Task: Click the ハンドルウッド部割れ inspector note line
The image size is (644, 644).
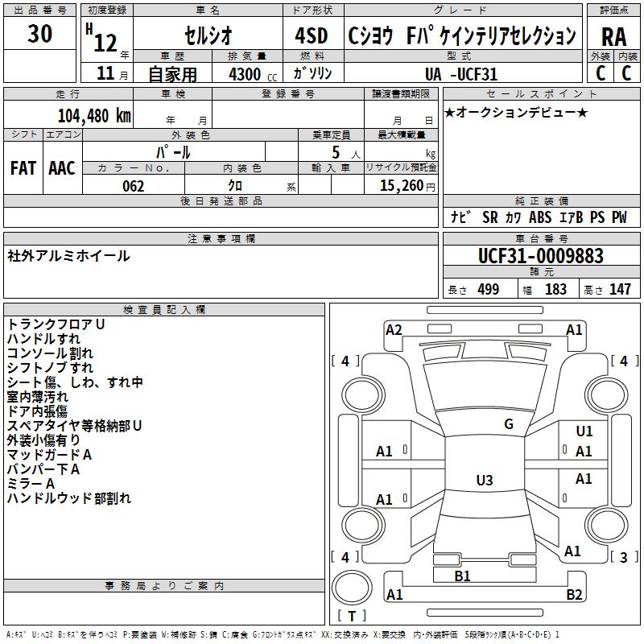Action: pyautogui.click(x=69, y=498)
